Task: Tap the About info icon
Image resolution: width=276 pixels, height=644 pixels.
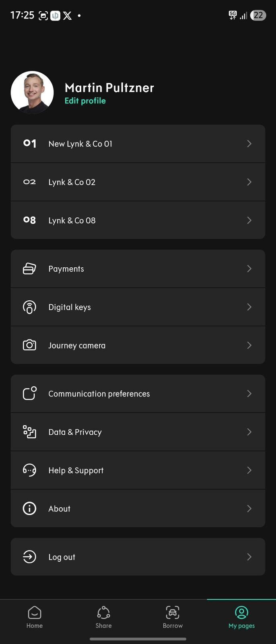Action: (x=29, y=509)
